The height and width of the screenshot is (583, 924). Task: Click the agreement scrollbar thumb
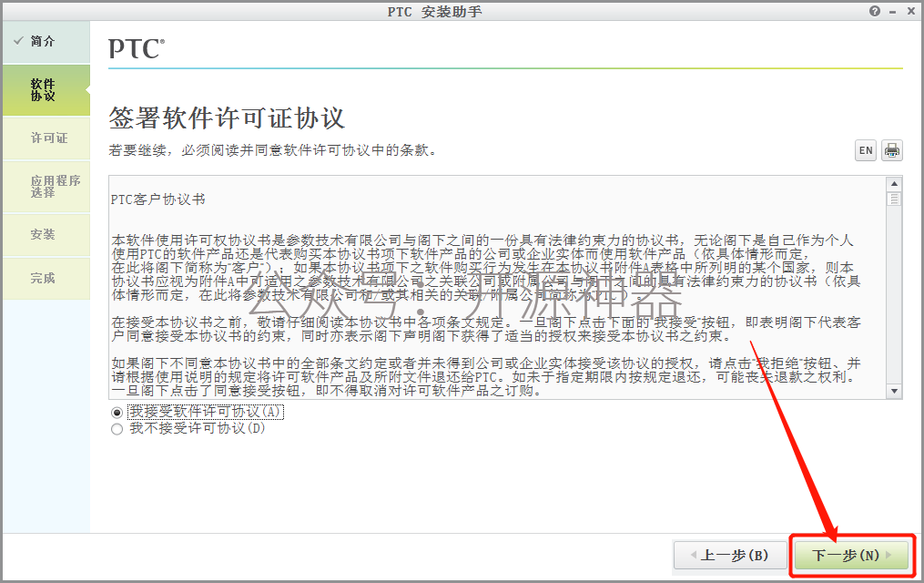[x=894, y=199]
